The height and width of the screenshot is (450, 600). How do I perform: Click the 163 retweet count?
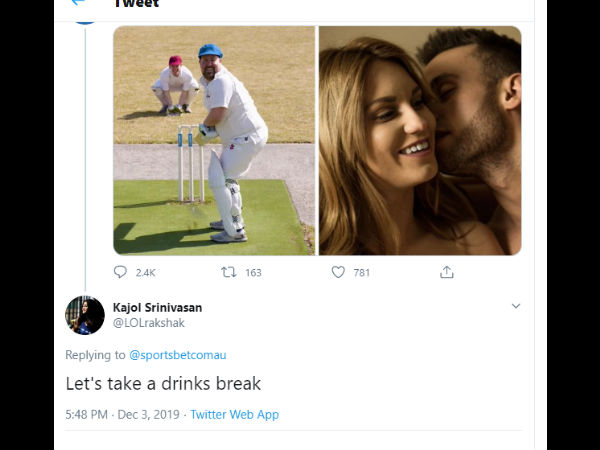253,272
